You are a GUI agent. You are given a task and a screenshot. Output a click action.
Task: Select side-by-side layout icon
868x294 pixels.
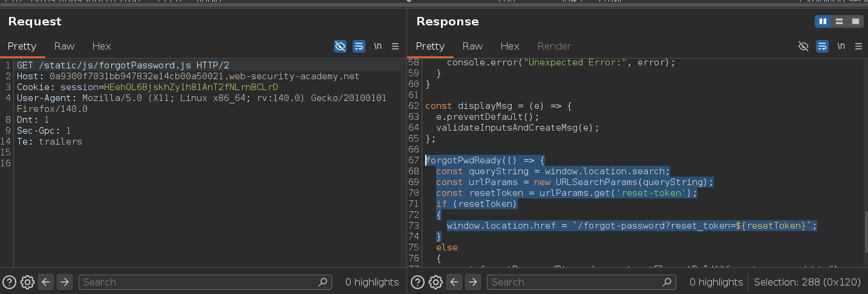click(823, 21)
